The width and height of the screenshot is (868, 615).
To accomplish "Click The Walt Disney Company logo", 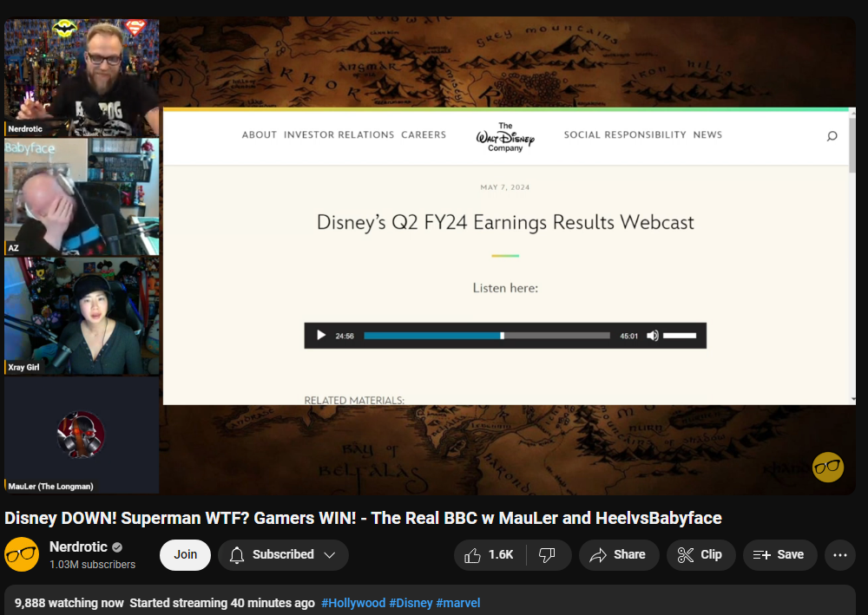I will click(505, 136).
